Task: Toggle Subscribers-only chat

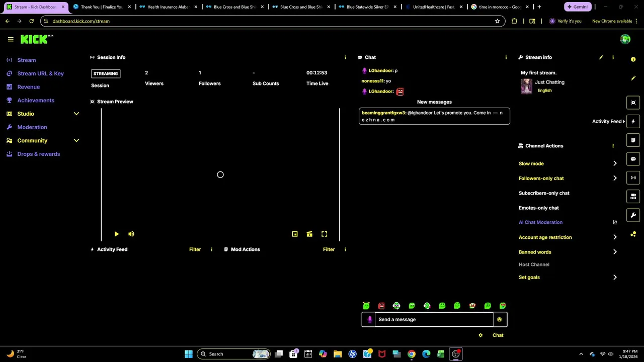Action: [544, 193]
